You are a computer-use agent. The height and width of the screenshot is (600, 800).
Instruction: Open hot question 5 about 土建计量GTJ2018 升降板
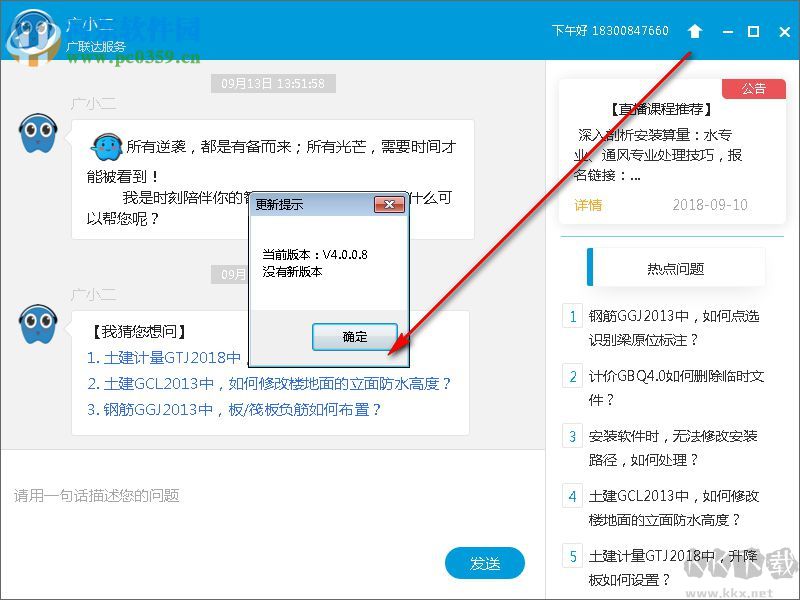[673, 567]
